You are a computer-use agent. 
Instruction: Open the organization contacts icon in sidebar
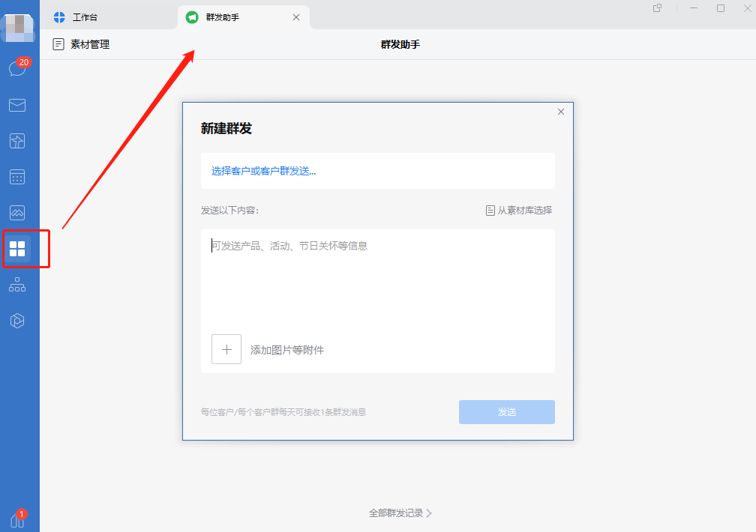tap(18, 285)
